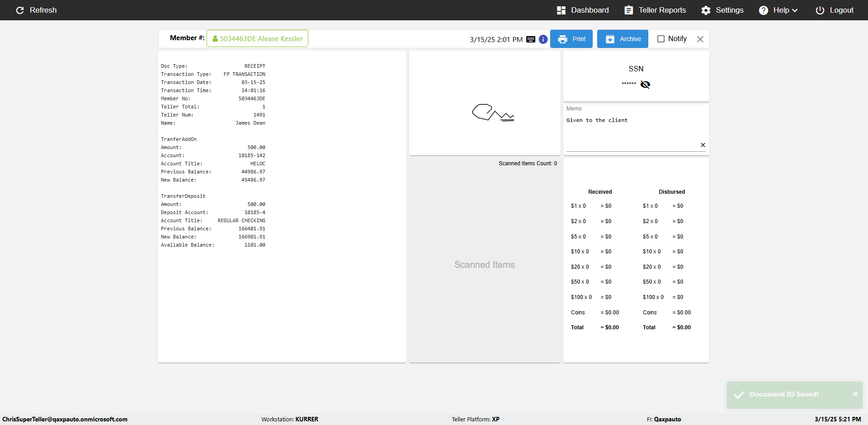Click the Received column header
The image size is (868, 425).
[x=600, y=192]
